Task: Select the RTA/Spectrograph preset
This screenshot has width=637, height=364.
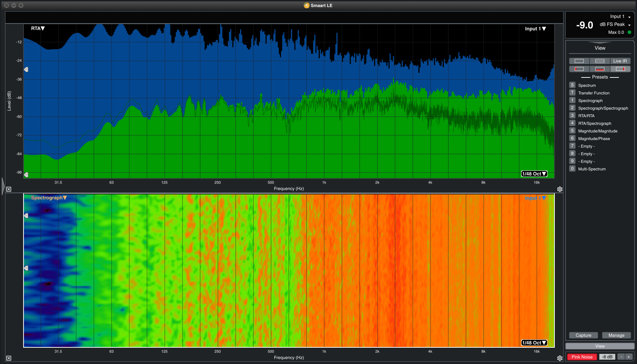Action: [x=595, y=123]
